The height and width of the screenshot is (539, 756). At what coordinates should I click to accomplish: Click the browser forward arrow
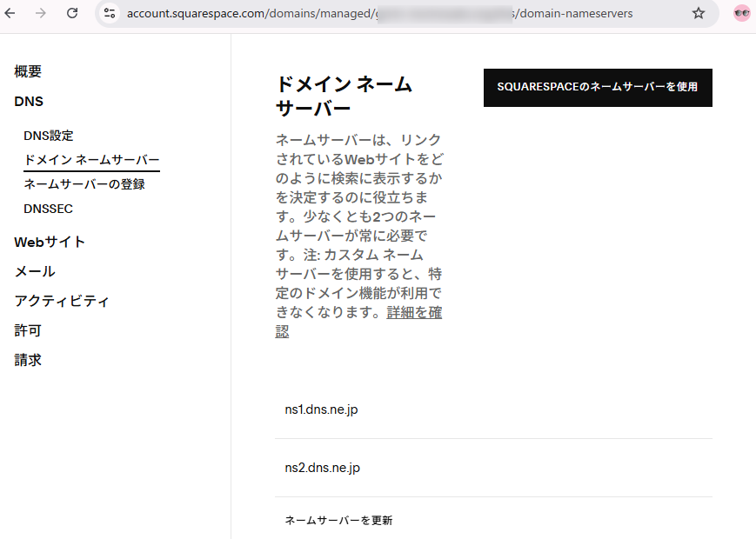(41, 13)
